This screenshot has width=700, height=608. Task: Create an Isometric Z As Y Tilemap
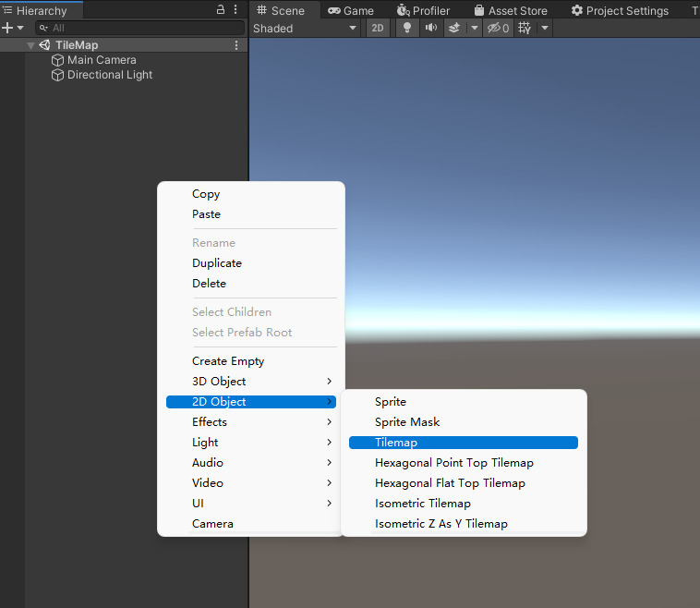point(464,524)
